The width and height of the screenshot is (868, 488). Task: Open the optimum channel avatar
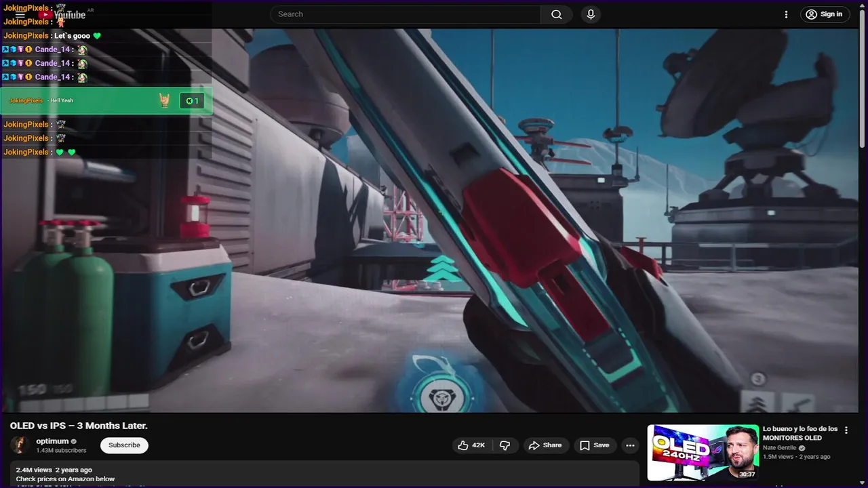[x=20, y=445]
